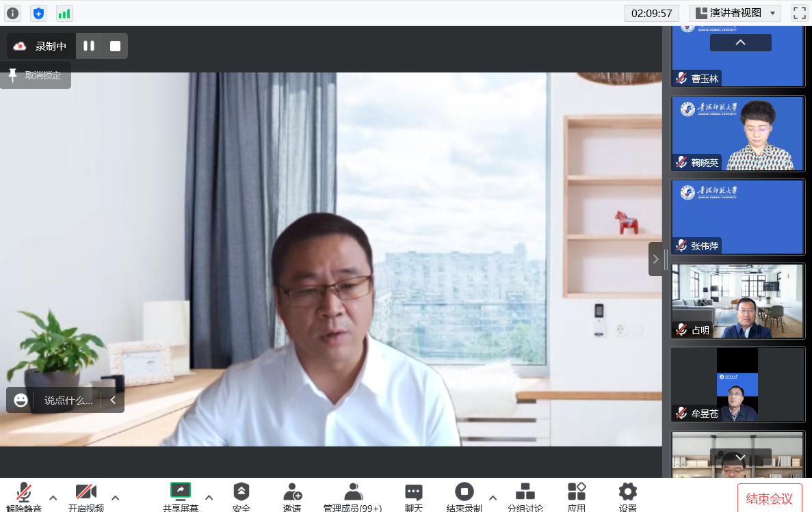Click 取消锁定 to unpin video
Image resolution: width=812 pixels, height=512 pixels.
pos(36,75)
